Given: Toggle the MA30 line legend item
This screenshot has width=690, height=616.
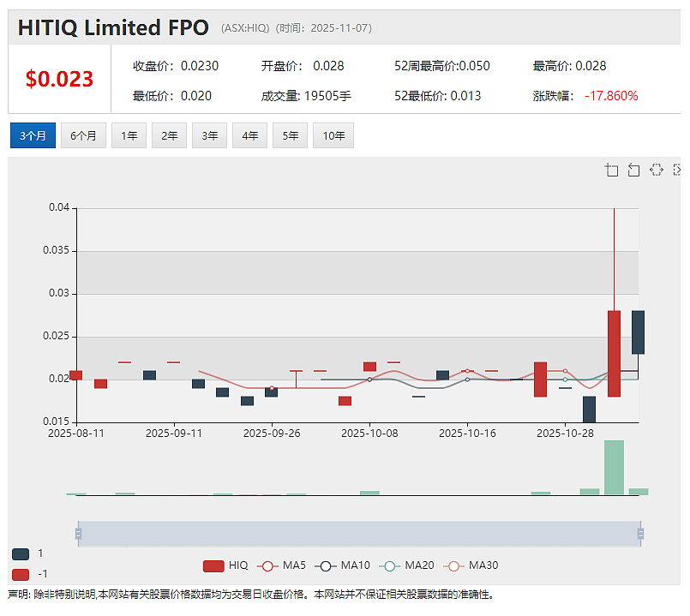Looking at the screenshot, I should 471,565.
